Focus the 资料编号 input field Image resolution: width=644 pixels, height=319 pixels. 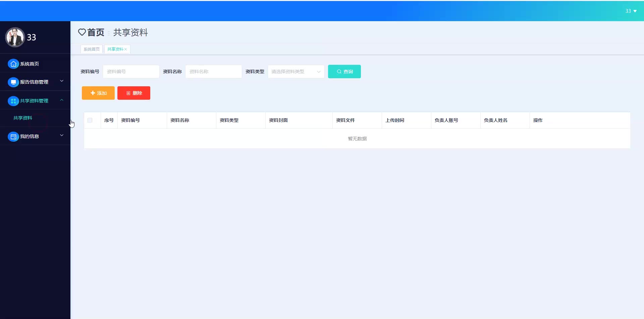(x=131, y=72)
